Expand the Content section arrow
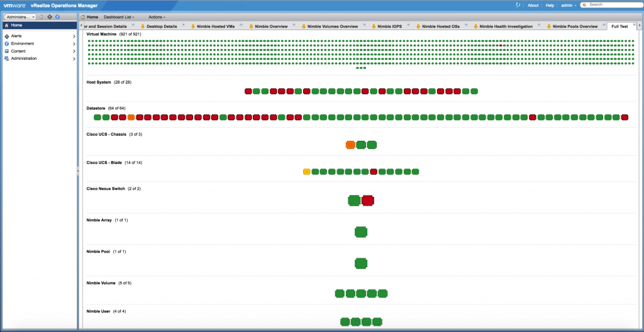Viewport: 644px width, 332px height. pyautogui.click(x=74, y=52)
